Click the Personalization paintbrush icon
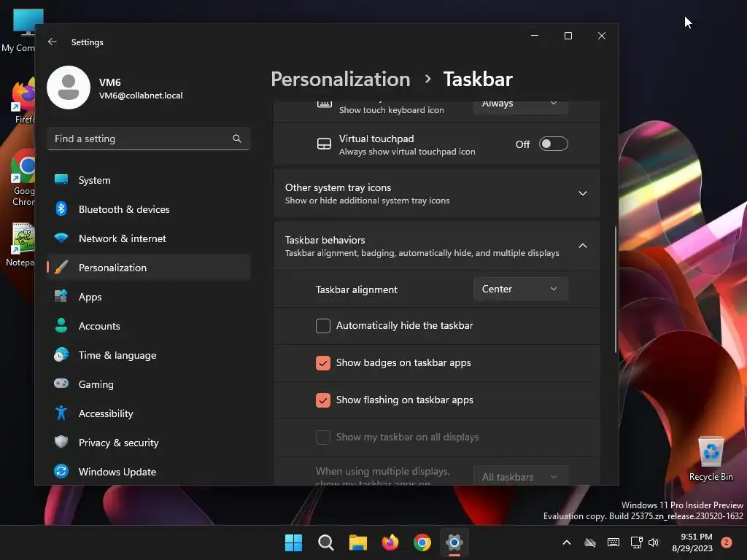The image size is (747, 560). pos(61,267)
